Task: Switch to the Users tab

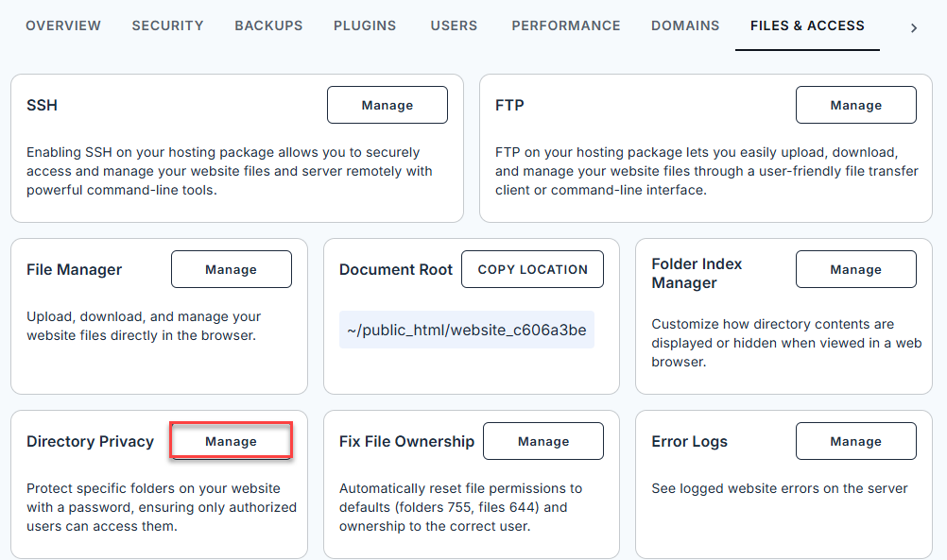Action: click(x=454, y=25)
